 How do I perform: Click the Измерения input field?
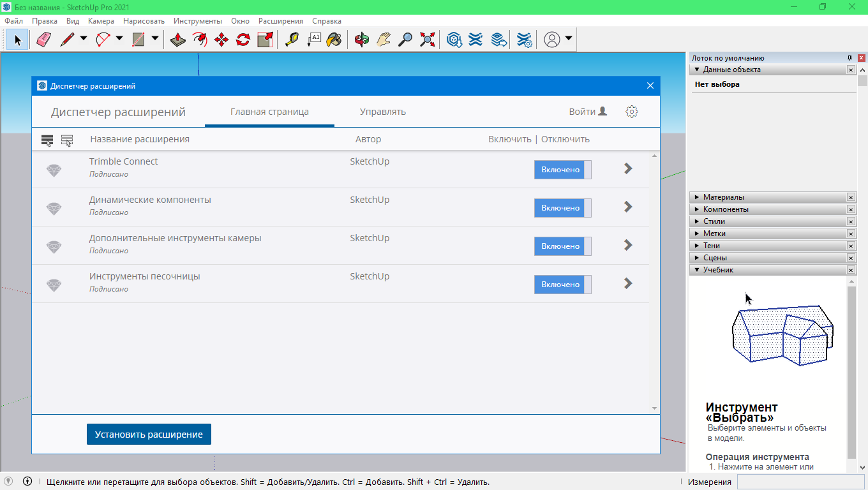click(800, 482)
